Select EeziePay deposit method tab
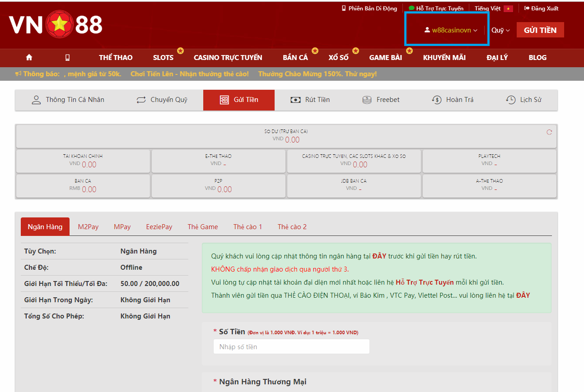This screenshot has width=584, height=392. tap(159, 226)
